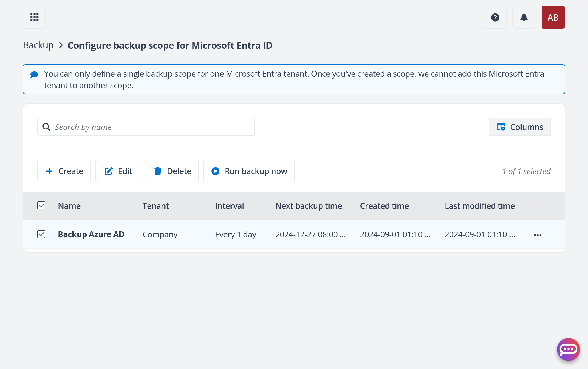Sort by the Tenant column header
Image resolution: width=588 pixels, height=369 pixels.
(x=156, y=206)
